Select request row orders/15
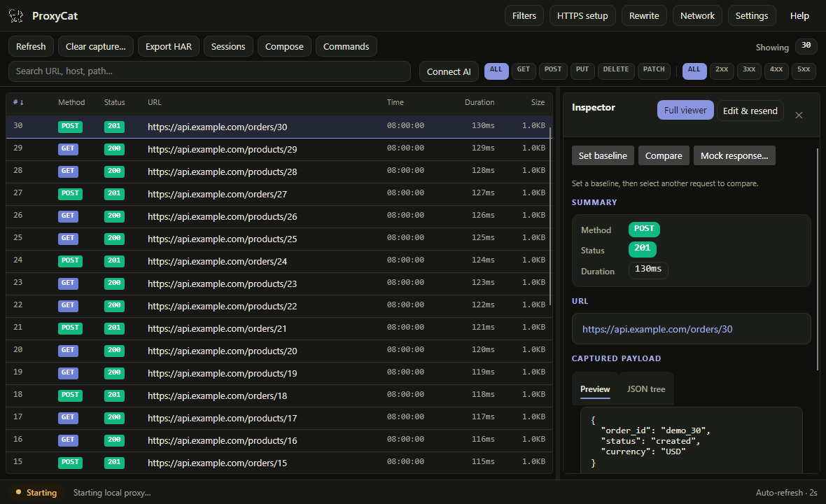The image size is (826, 504). click(x=279, y=463)
